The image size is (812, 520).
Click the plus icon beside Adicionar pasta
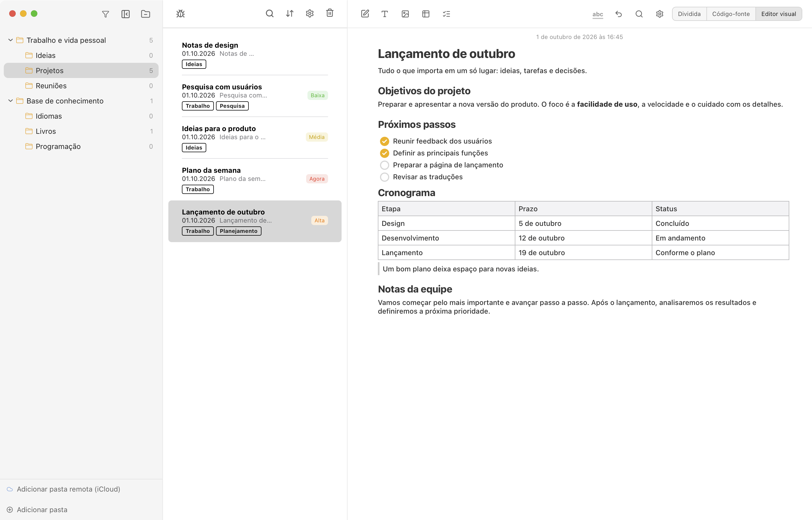point(10,509)
